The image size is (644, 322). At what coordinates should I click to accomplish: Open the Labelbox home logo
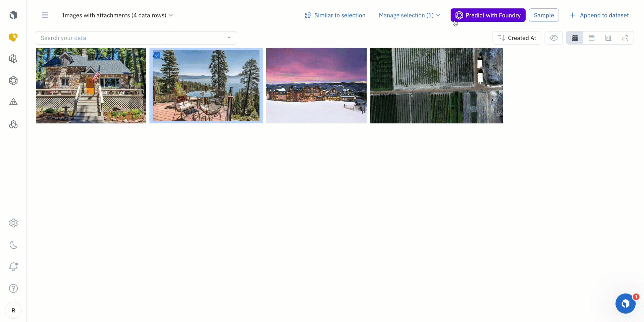pos(13,15)
